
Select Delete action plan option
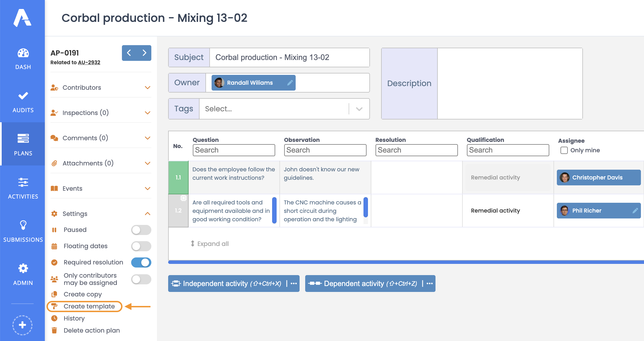click(91, 330)
